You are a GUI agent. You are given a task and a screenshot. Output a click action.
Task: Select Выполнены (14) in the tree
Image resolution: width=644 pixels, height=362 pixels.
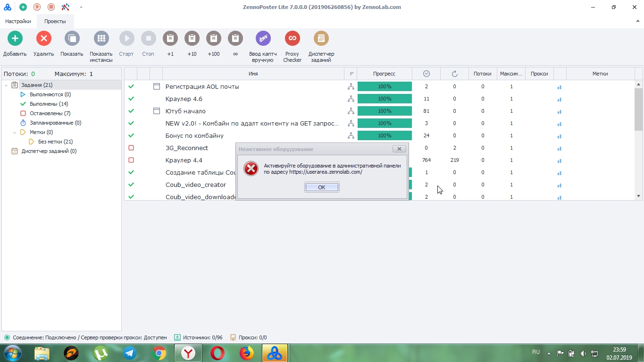pos(49,104)
